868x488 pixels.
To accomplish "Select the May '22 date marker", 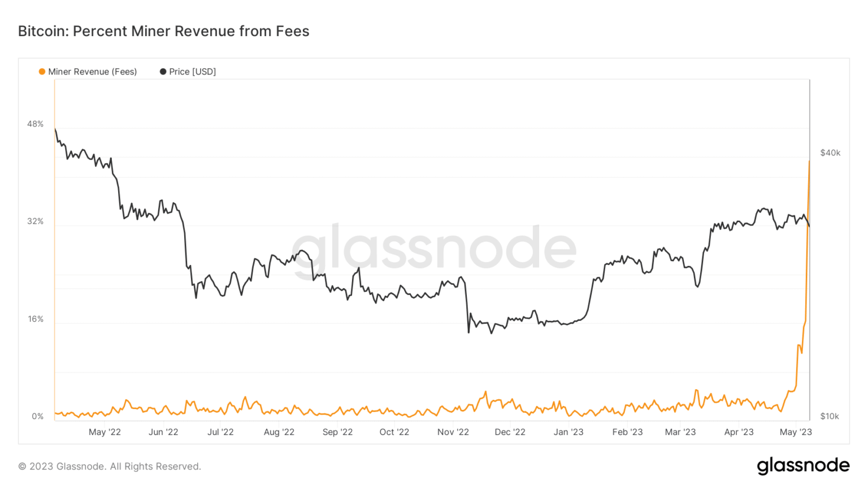I will coord(105,432).
